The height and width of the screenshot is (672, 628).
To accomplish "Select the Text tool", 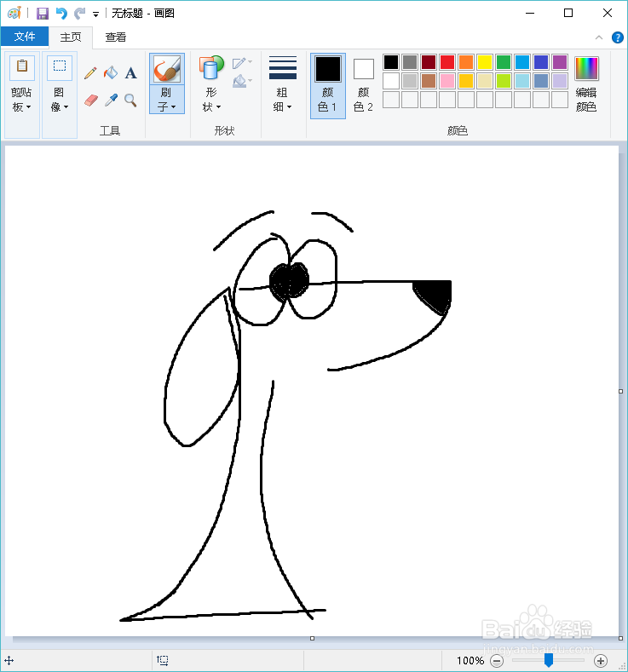I will (x=130, y=73).
